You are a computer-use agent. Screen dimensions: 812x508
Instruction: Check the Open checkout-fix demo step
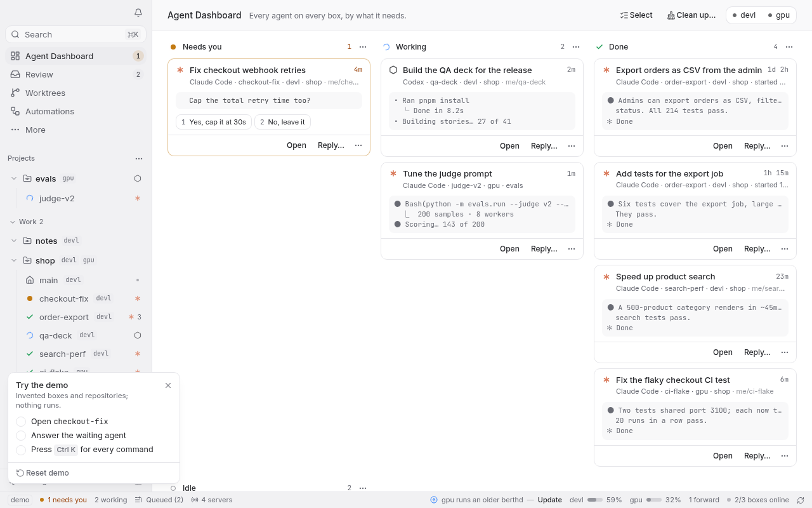[21, 422]
